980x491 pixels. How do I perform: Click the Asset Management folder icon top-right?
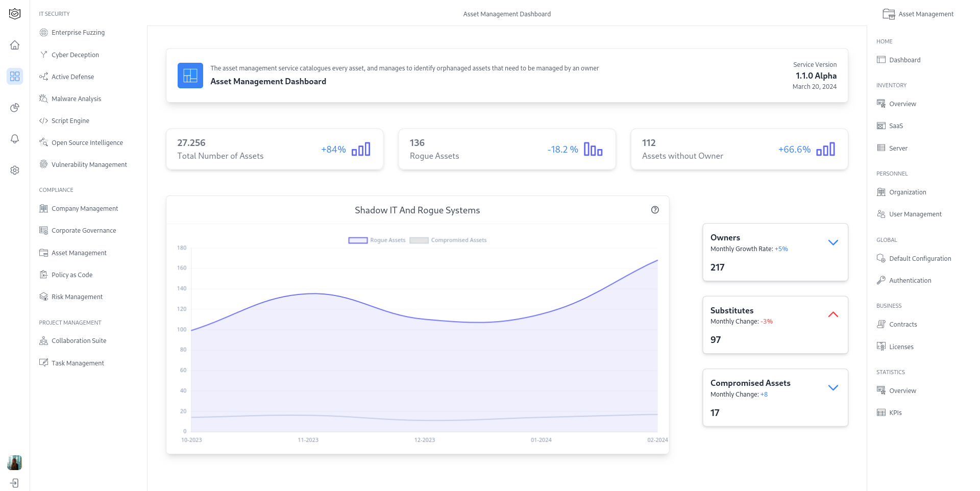click(889, 14)
